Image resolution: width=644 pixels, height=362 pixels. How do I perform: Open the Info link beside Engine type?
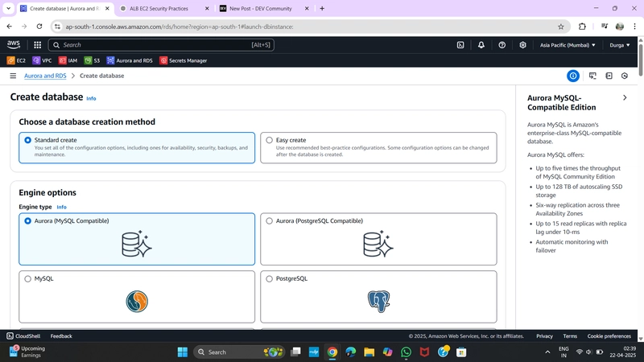tap(62, 208)
